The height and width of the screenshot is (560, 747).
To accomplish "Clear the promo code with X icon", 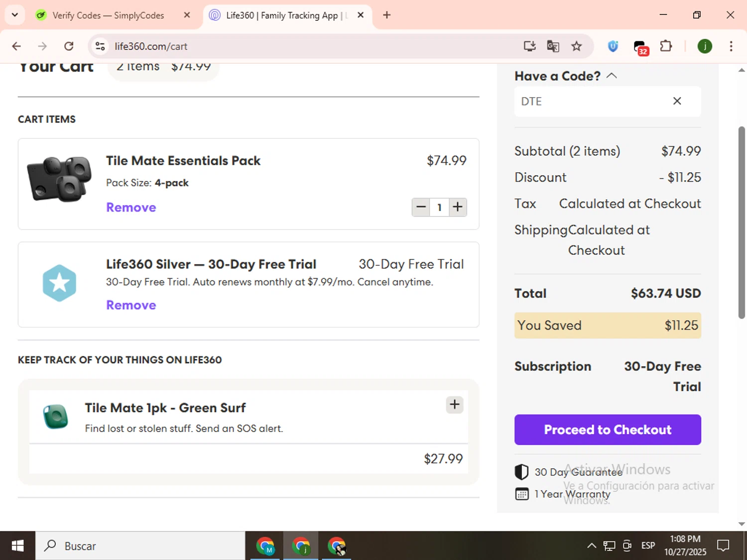I will (677, 101).
